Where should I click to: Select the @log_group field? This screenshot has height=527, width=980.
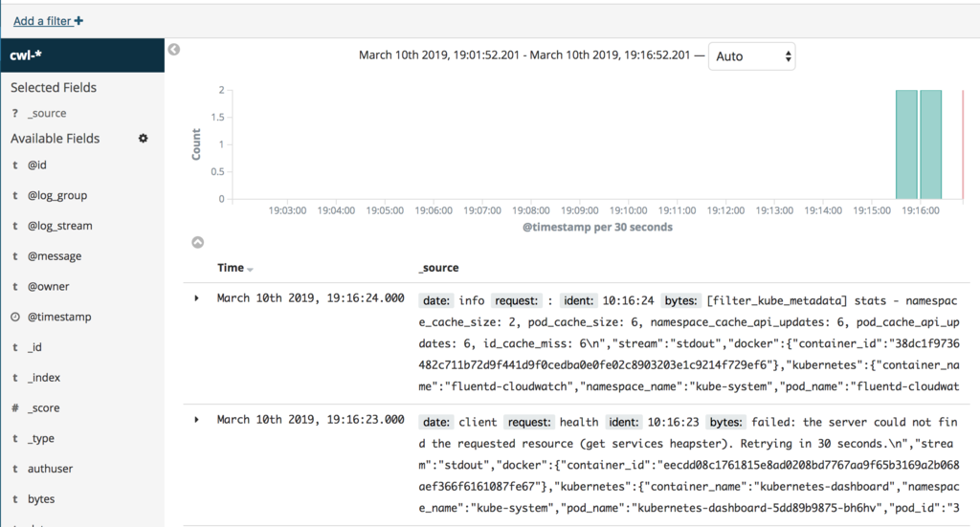click(56, 195)
